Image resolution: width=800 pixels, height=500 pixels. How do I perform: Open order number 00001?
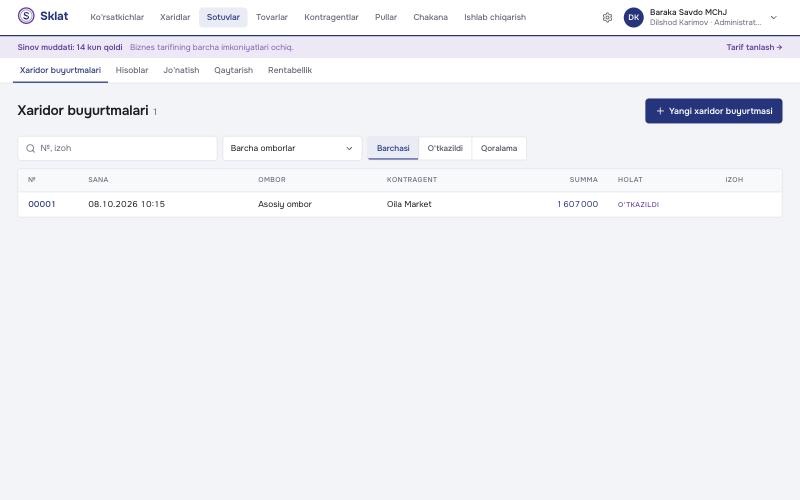(42, 204)
